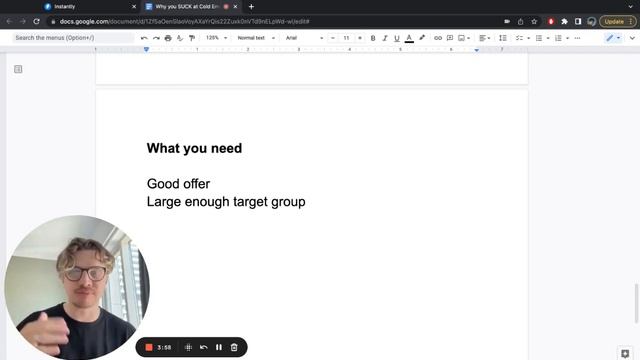Increase the font size

[x=360, y=38]
